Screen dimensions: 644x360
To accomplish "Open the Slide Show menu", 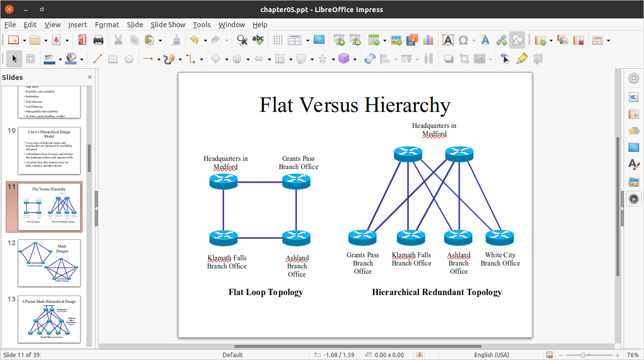I will [168, 25].
